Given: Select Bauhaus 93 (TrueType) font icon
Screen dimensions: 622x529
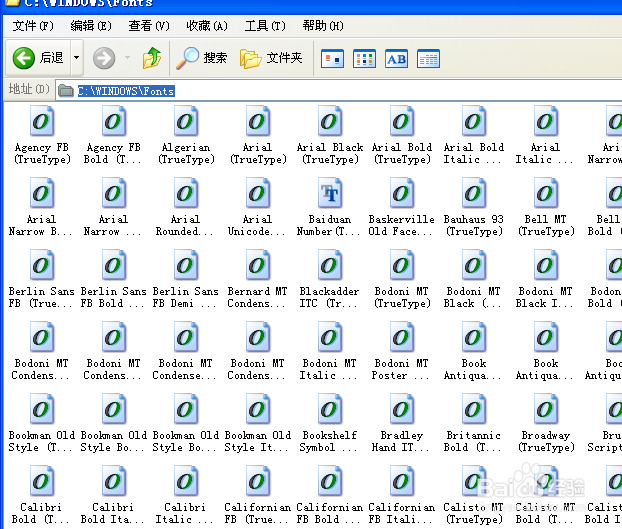Looking at the screenshot, I should [x=474, y=193].
